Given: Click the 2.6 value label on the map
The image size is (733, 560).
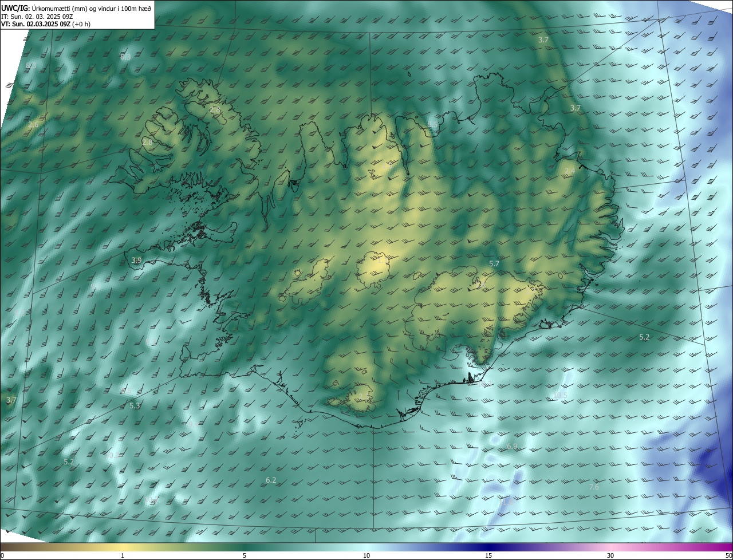Looking at the screenshot, I should [33, 124].
